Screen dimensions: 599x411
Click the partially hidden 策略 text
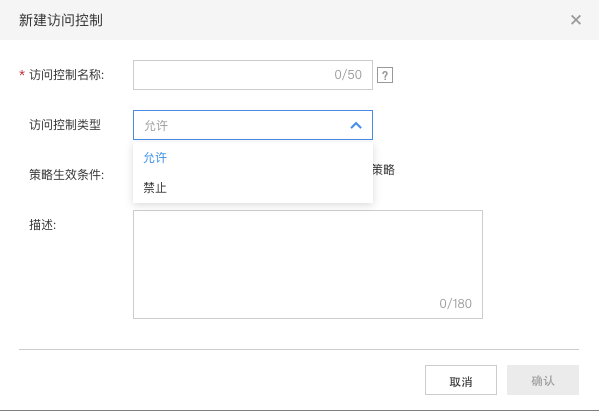coord(384,170)
